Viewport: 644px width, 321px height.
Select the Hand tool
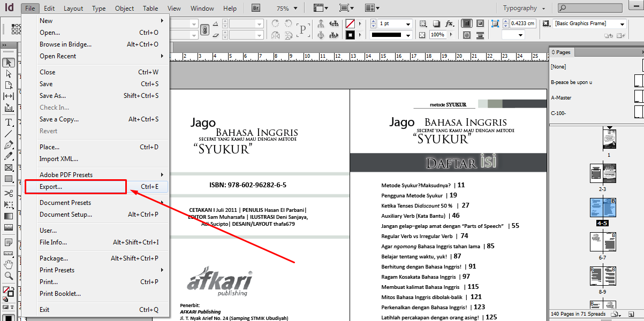click(9, 265)
